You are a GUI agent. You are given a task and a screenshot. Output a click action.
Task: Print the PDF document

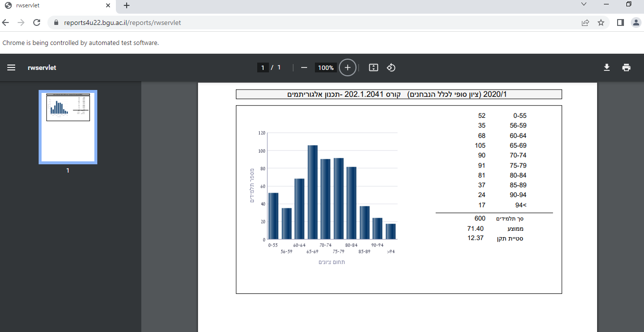[626, 67]
